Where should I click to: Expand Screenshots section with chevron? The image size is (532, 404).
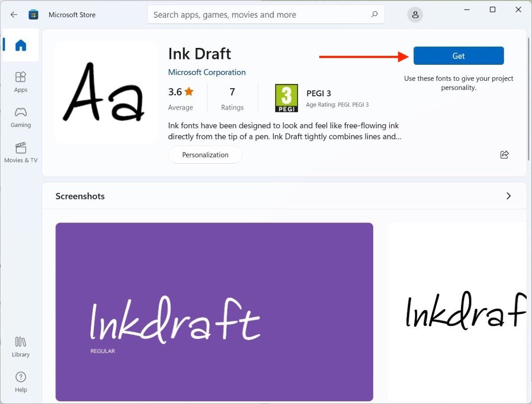coord(509,196)
